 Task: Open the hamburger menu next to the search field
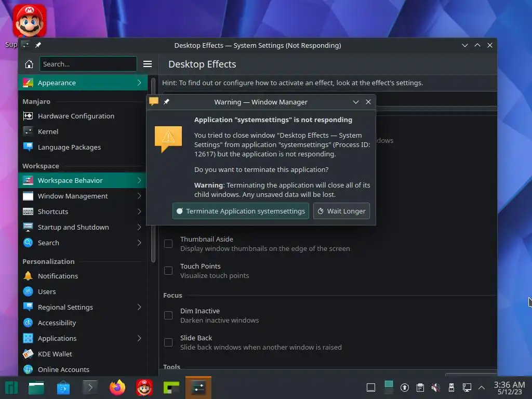click(x=147, y=64)
